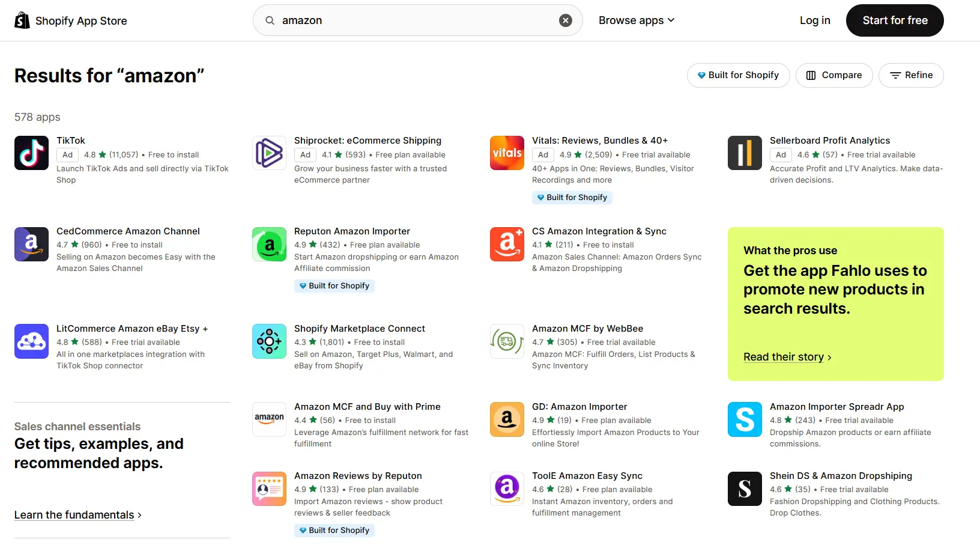
Task: Open the Amazon Importer Spreadr App icon
Action: point(745,419)
